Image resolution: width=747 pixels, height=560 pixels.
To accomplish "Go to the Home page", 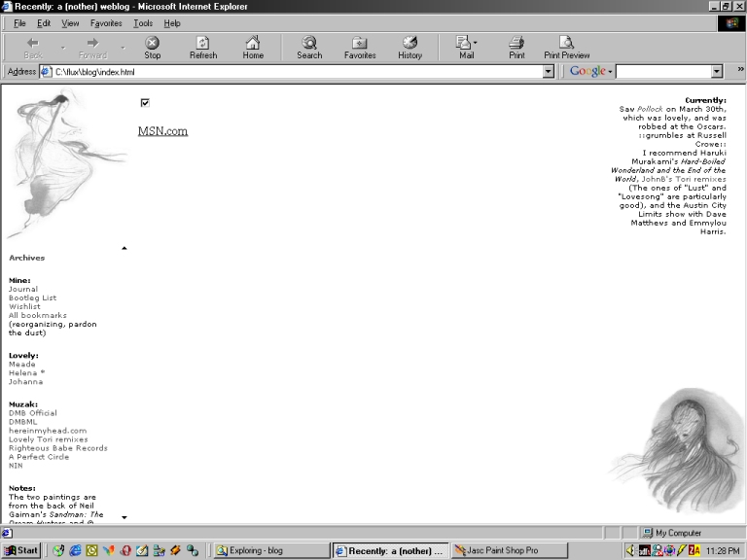I will click(x=253, y=48).
